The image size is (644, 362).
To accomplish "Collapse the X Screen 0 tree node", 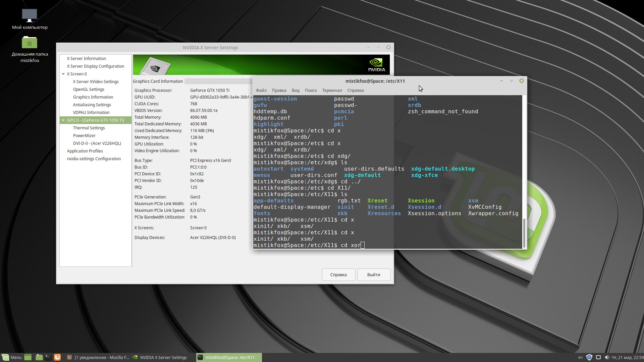I will 63,74.
